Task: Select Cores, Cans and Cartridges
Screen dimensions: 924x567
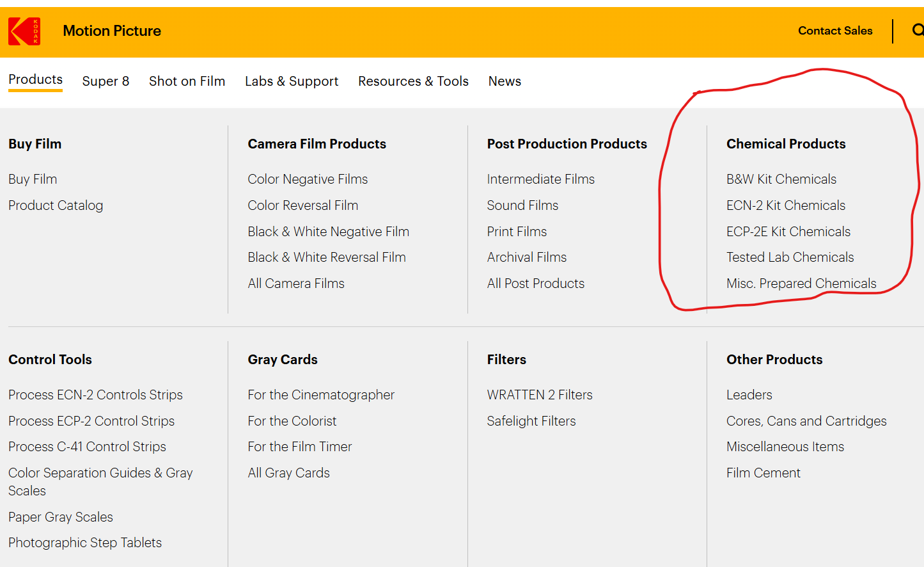Action: (x=806, y=421)
